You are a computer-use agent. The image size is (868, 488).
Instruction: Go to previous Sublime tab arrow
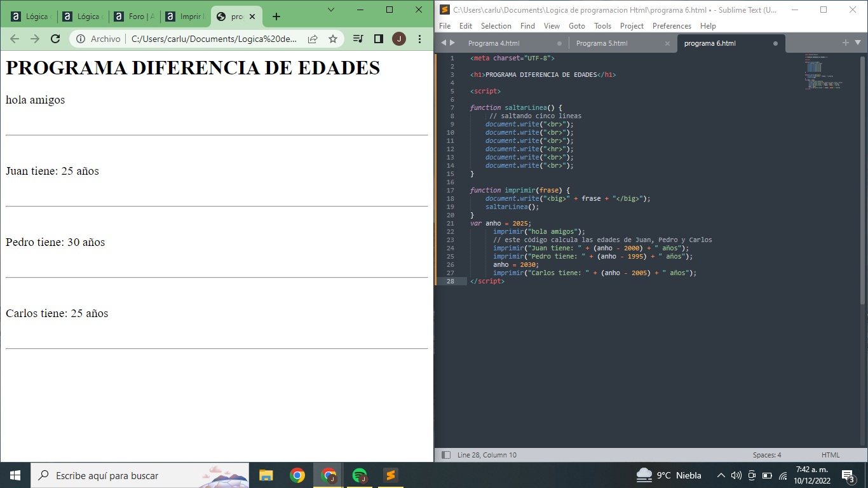click(444, 43)
